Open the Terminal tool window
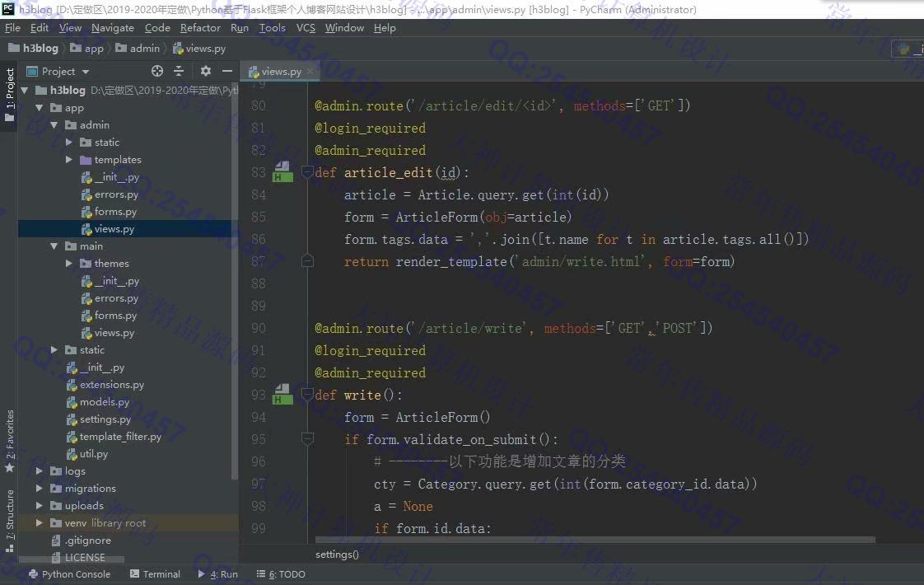Viewport: 924px width, 585px height. point(155,573)
